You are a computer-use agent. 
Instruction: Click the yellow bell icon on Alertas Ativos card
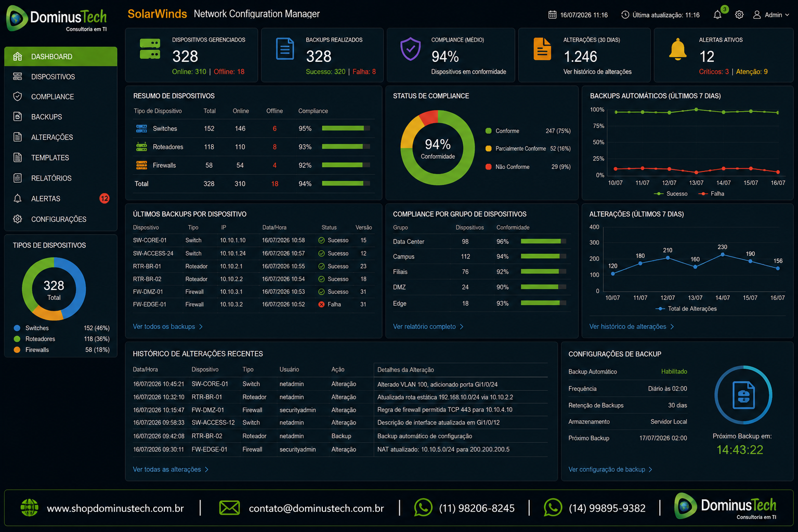tap(677, 49)
